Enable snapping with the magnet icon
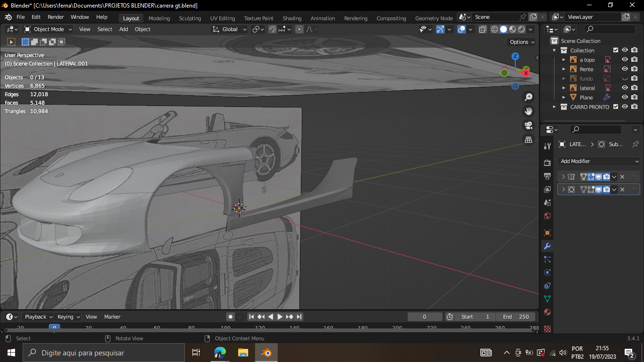 point(272,29)
